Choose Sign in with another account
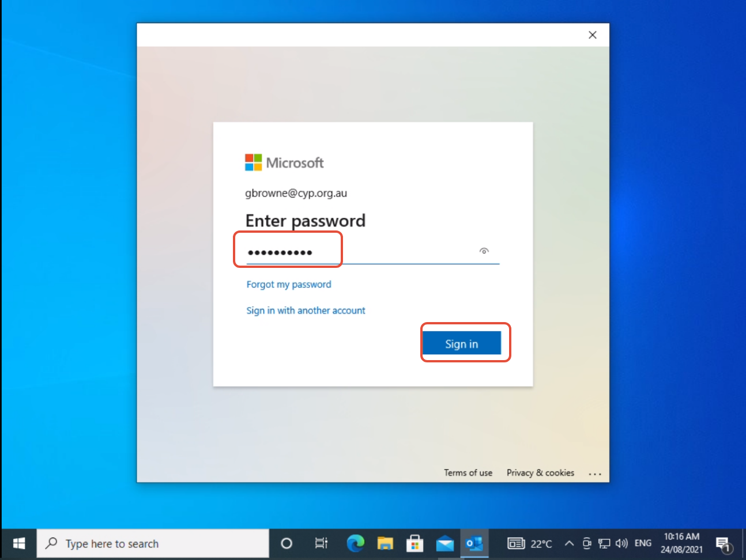Image resolution: width=746 pixels, height=560 pixels. 306,311
